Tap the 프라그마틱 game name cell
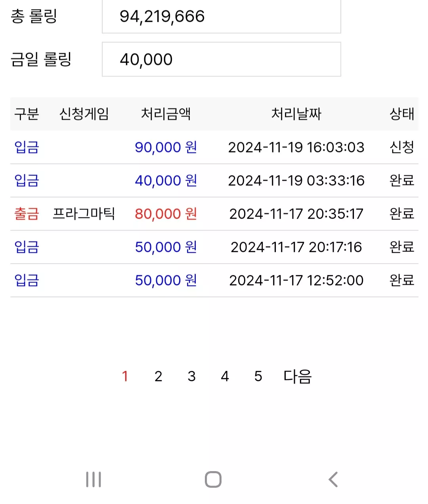This screenshot has height=504, width=428. (x=84, y=214)
